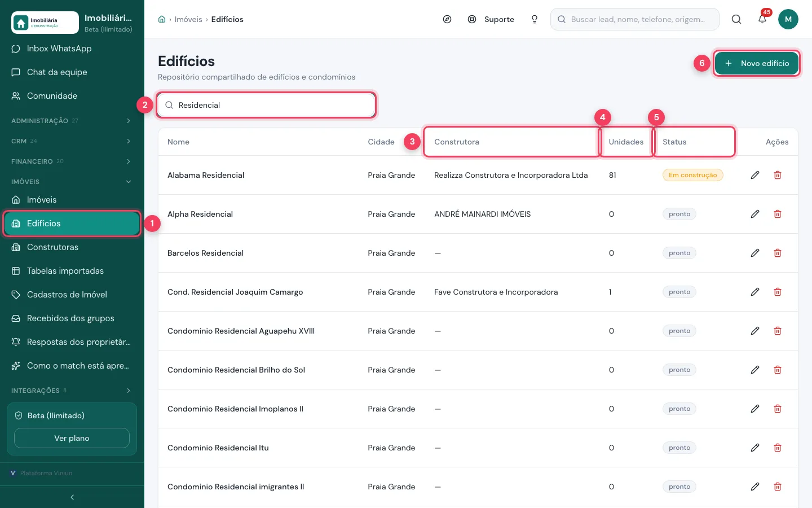Open Inbox WhatsApp in sidebar
Image resolution: width=812 pixels, height=508 pixels.
(x=72, y=49)
